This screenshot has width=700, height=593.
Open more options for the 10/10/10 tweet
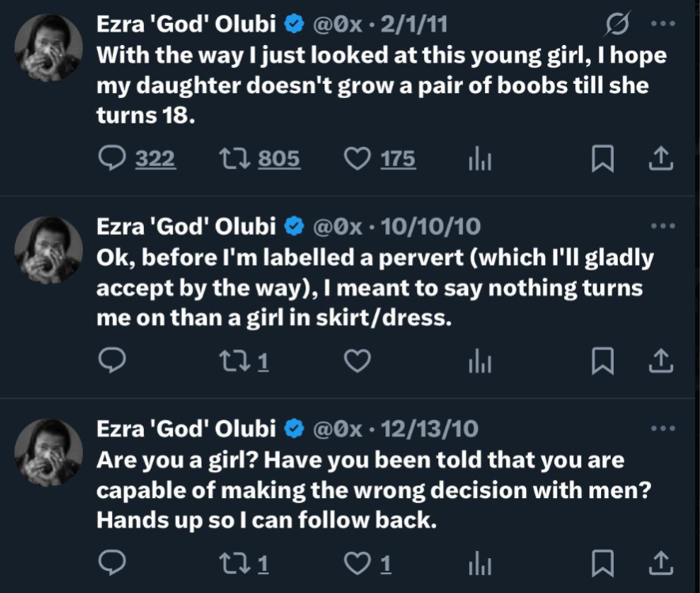point(661,226)
